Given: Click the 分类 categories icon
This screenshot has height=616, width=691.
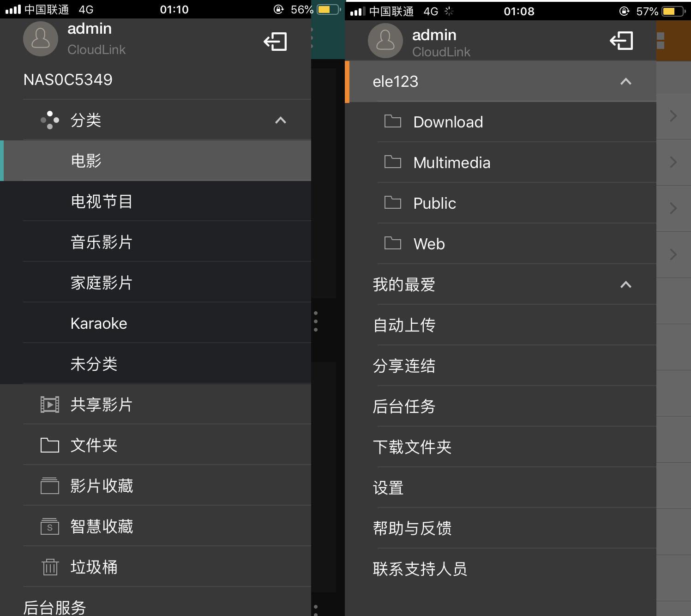Looking at the screenshot, I should [x=50, y=120].
